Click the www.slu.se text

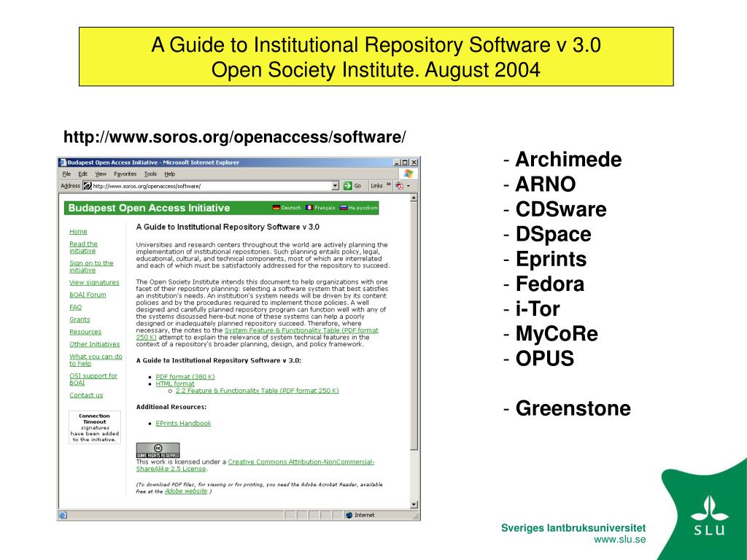tap(620, 540)
